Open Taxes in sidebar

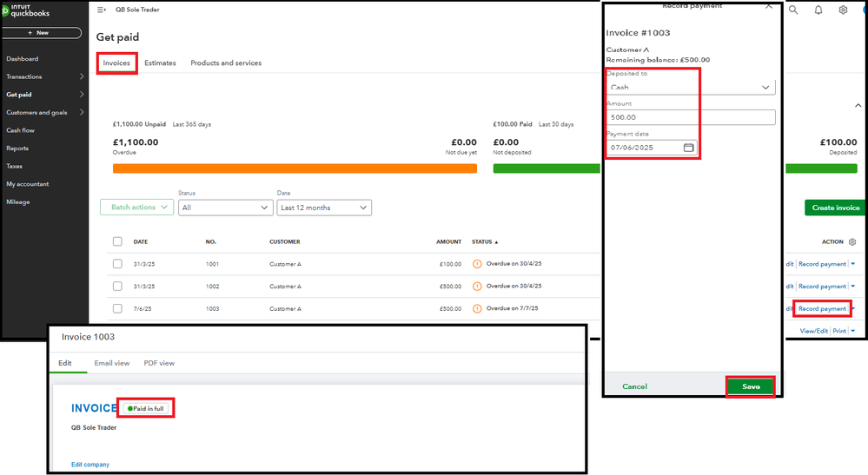pyautogui.click(x=15, y=166)
